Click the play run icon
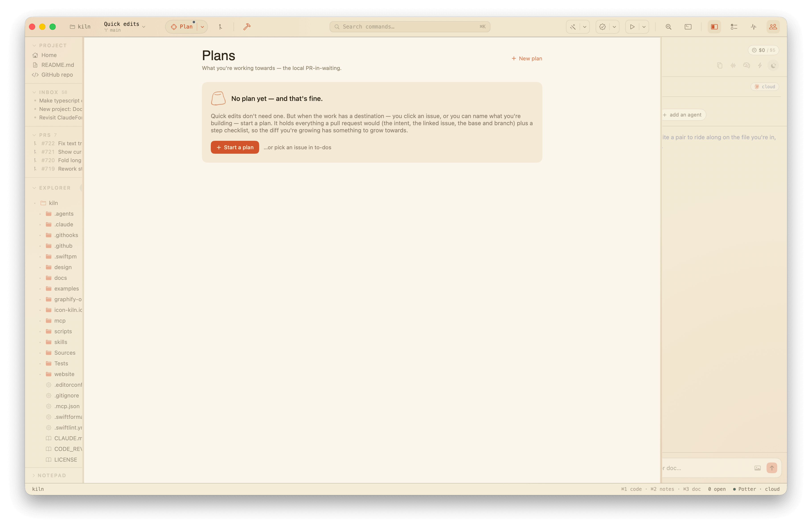 pos(632,27)
